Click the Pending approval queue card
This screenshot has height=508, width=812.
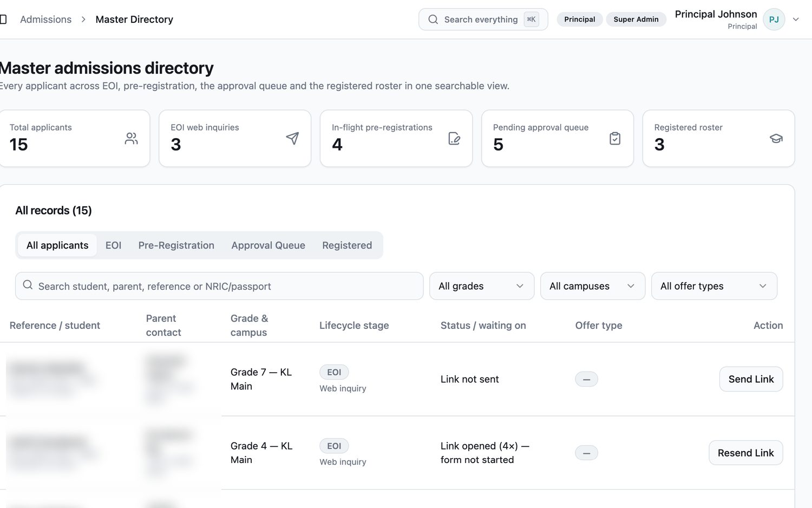[x=558, y=139]
